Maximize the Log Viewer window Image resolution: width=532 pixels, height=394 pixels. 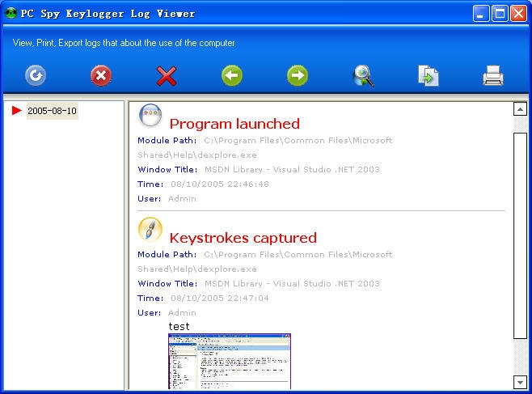500,13
